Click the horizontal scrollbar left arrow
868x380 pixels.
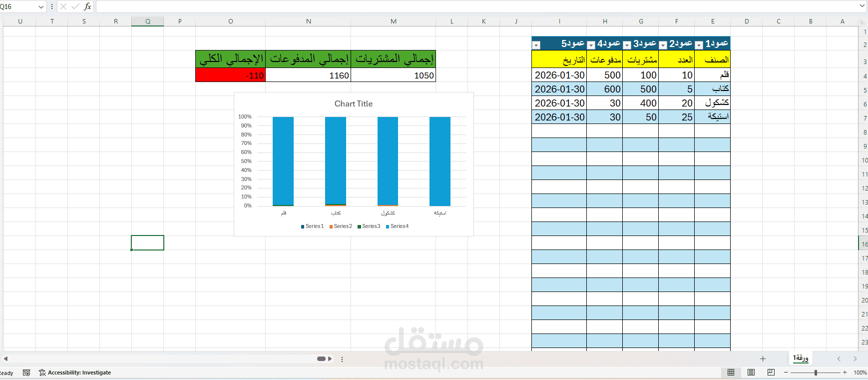(x=5, y=358)
